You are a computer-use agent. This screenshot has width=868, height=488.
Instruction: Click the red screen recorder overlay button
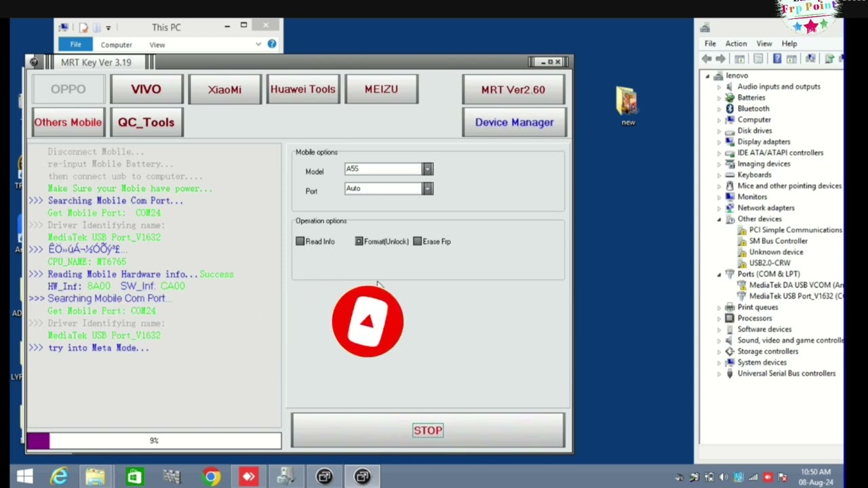click(x=368, y=321)
